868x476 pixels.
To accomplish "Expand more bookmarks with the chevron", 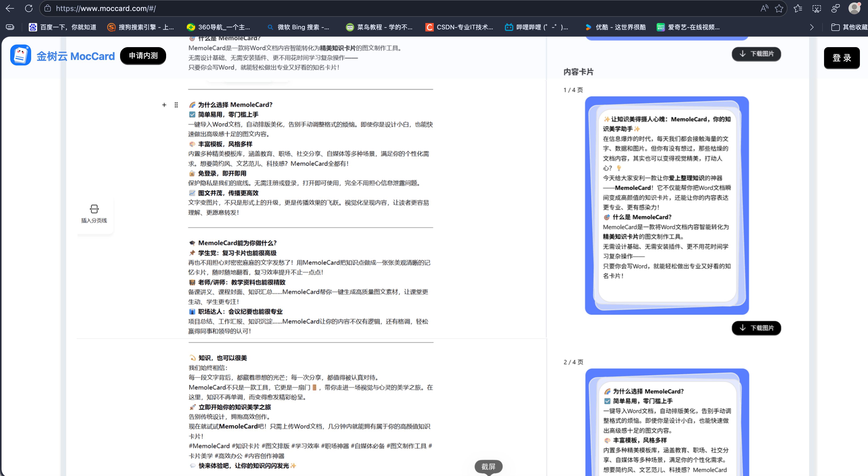I will (x=811, y=27).
